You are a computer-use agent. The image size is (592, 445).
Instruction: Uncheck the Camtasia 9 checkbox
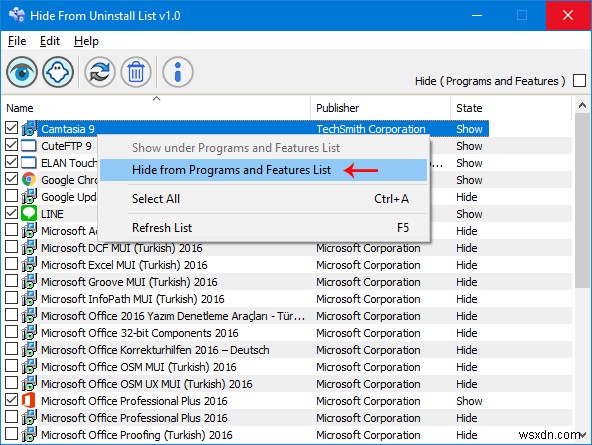pyautogui.click(x=11, y=128)
